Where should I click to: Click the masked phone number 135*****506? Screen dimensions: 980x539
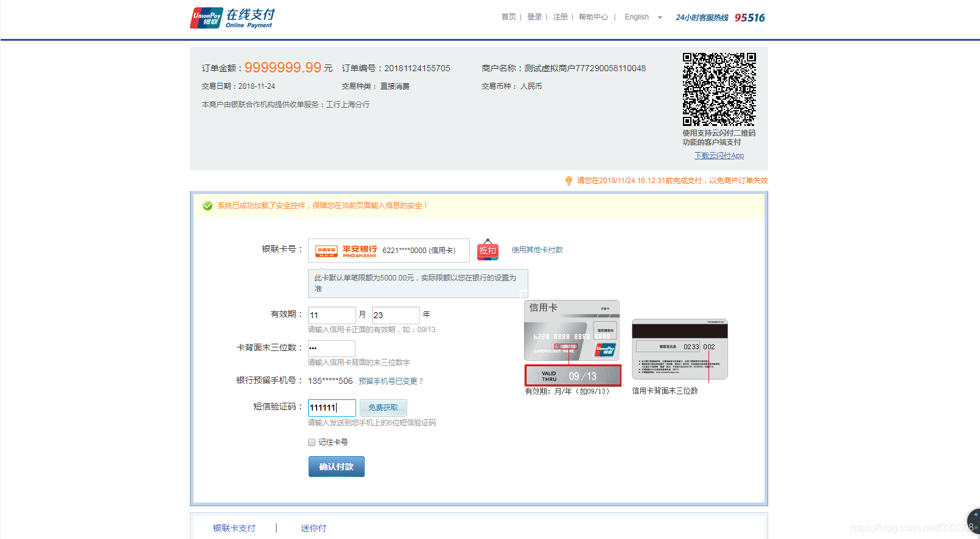(x=331, y=381)
